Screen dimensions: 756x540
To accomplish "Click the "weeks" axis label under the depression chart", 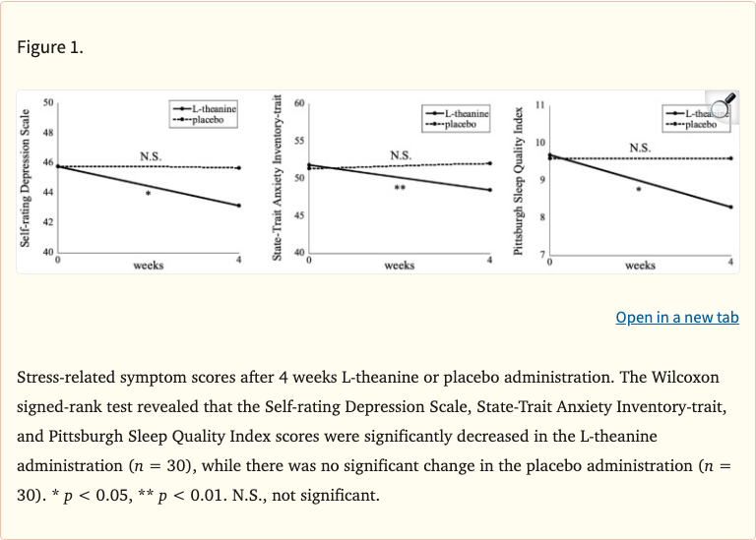I will click(x=149, y=266).
